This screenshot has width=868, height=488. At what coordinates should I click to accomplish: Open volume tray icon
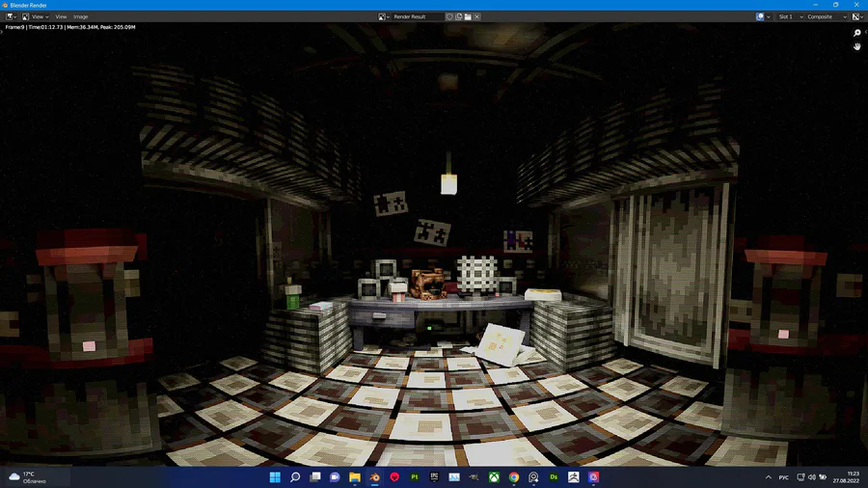[811, 477]
